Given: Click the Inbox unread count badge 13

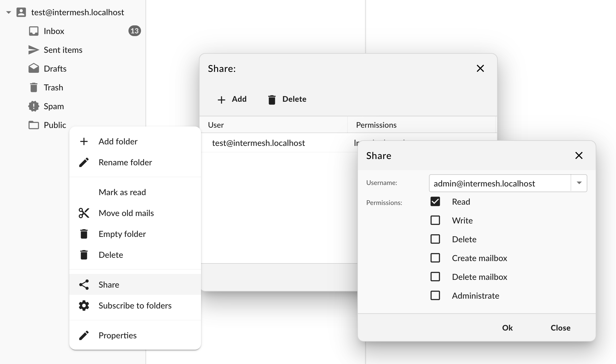Looking at the screenshot, I should 135,31.
